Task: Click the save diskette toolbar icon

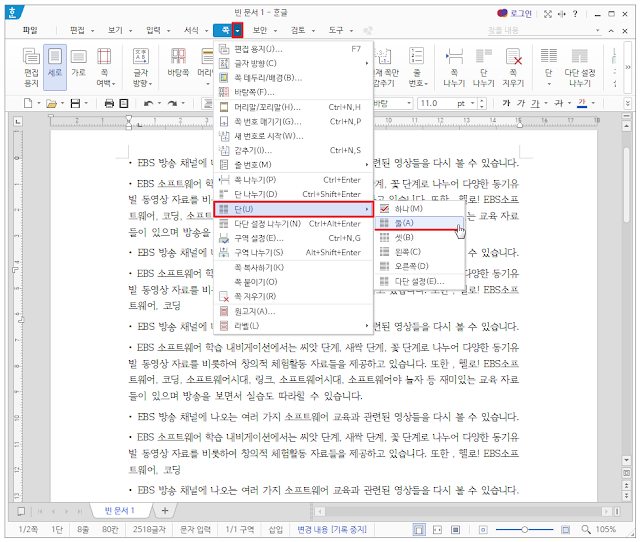Action: 75,103
